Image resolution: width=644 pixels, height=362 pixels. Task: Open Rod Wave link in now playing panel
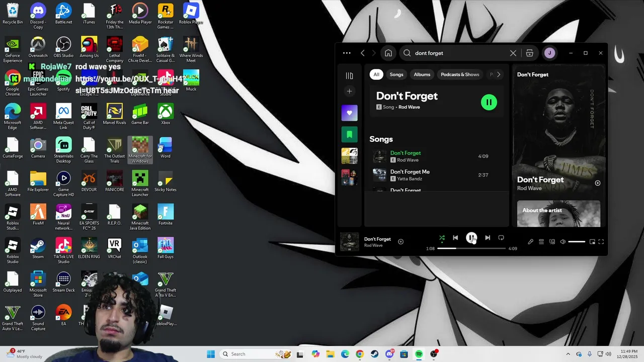click(x=529, y=188)
